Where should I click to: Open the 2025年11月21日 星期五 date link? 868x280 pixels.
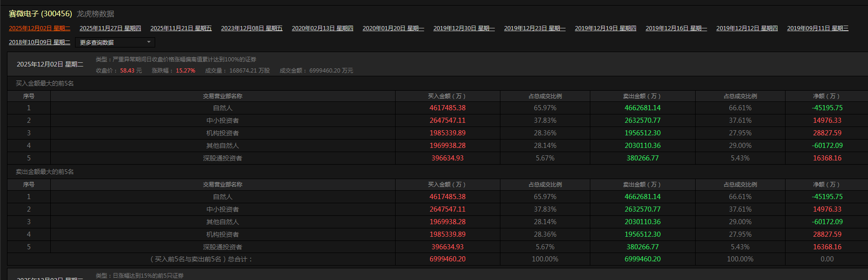181,28
